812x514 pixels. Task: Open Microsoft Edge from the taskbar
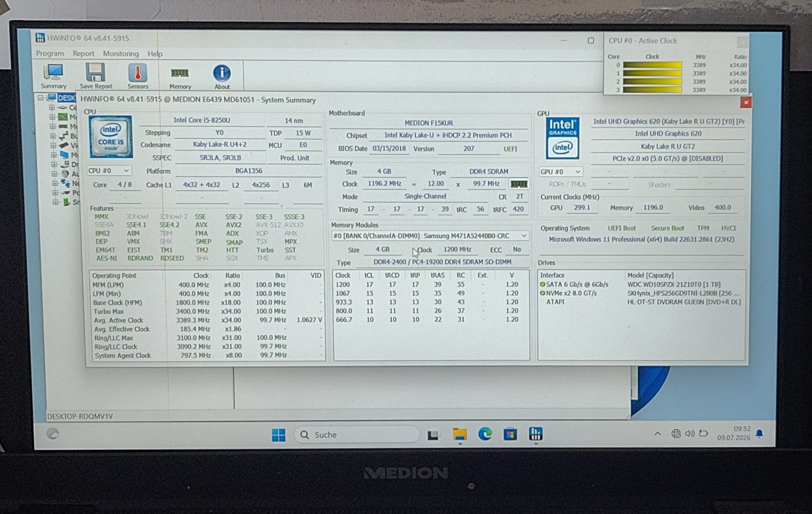(485, 434)
